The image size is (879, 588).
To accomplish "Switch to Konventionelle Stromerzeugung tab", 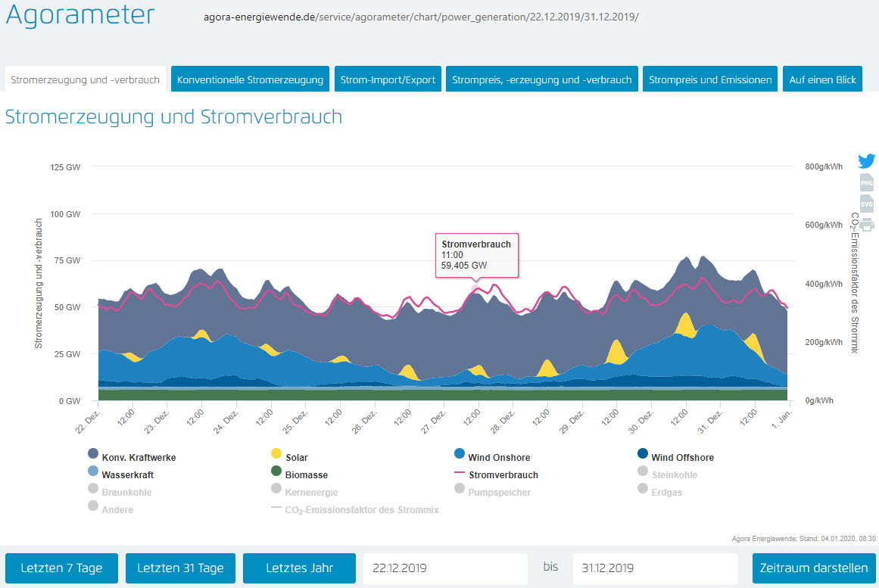I will tap(251, 79).
